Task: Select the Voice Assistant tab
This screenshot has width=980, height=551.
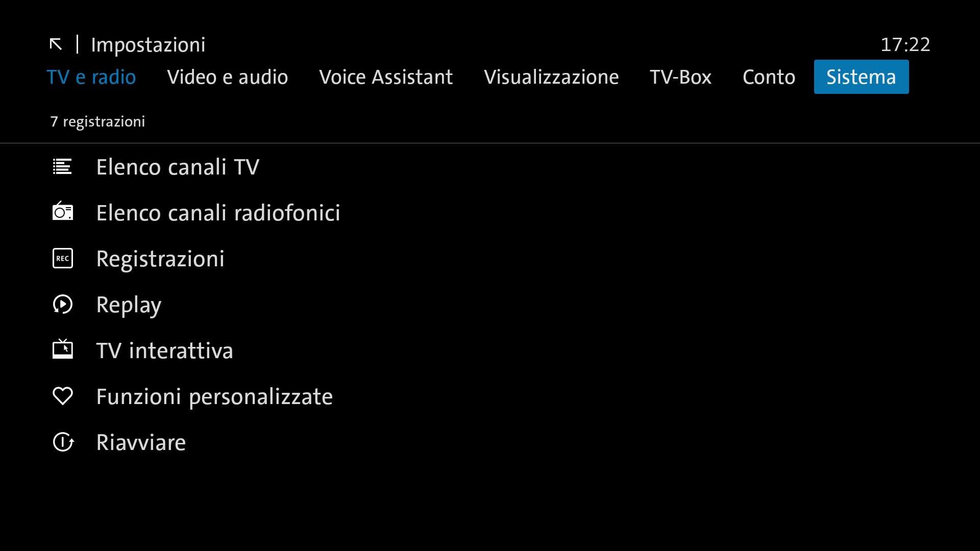Action: click(x=386, y=77)
